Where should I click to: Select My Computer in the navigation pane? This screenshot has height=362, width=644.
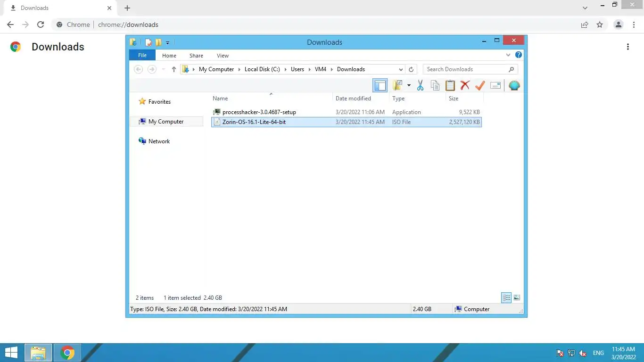click(166, 122)
